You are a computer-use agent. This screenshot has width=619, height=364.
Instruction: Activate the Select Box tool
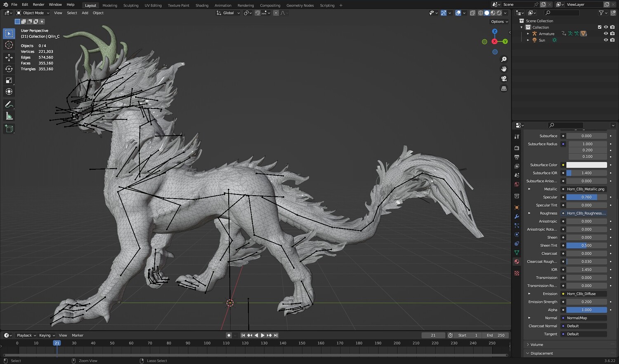pyautogui.click(x=9, y=33)
